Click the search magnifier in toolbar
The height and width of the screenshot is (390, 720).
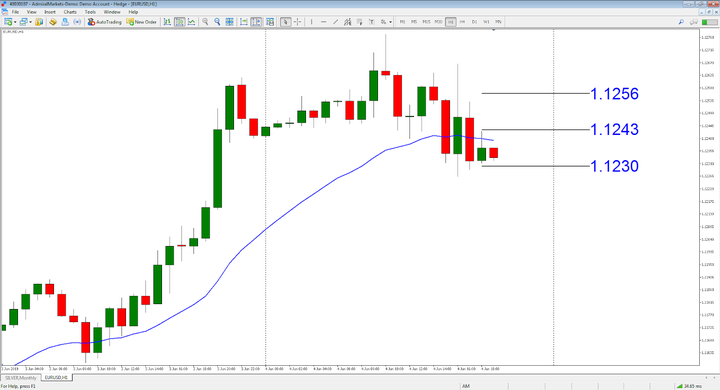[x=681, y=22]
